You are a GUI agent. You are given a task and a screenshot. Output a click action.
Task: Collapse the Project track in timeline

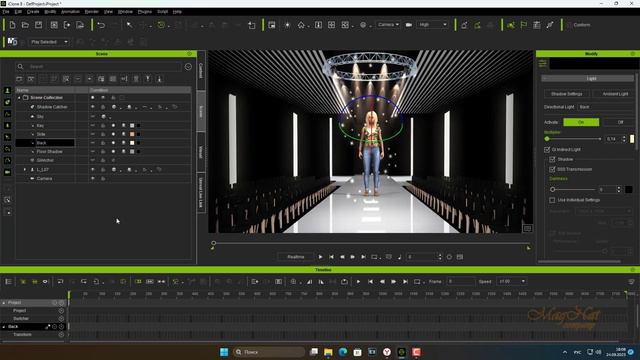(4, 303)
